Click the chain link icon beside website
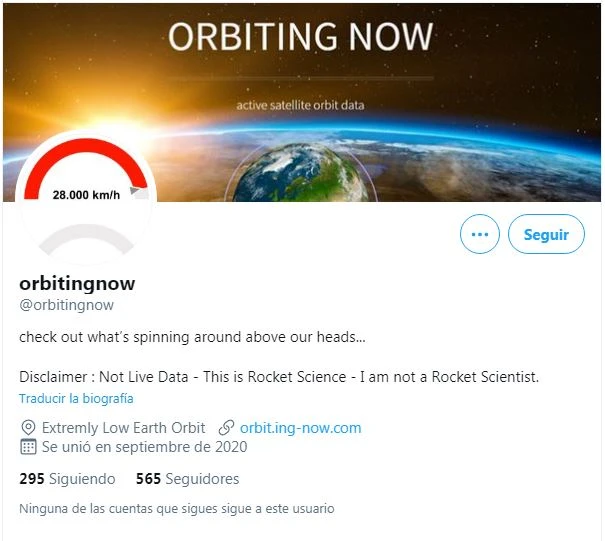Viewport: 605px width, 541px height. coord(226,428)
